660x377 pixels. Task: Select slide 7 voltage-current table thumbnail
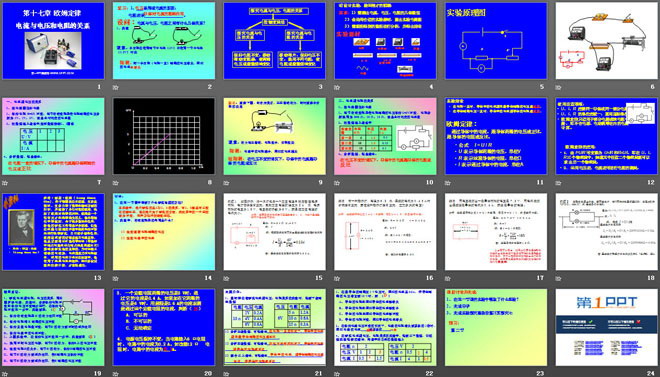53,136
